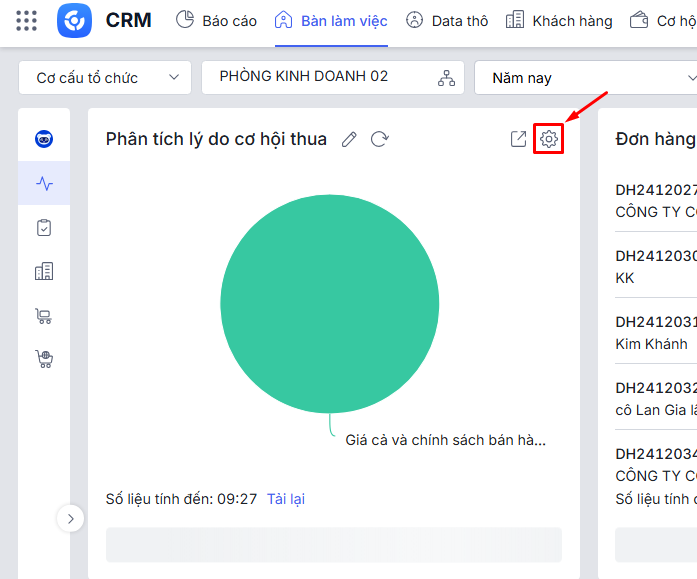Open PHÒNG KINH DOANH 02 organization selector

332,78
